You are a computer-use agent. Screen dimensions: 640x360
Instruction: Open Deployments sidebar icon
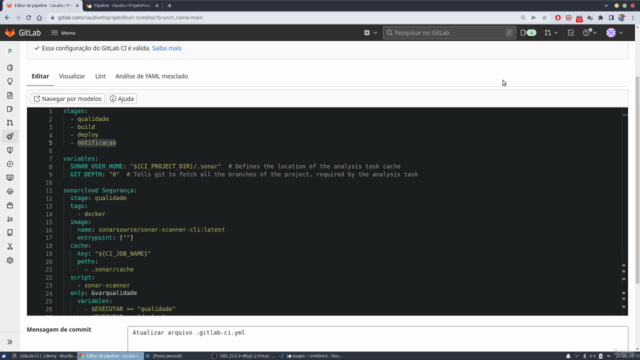coord(10,164)
